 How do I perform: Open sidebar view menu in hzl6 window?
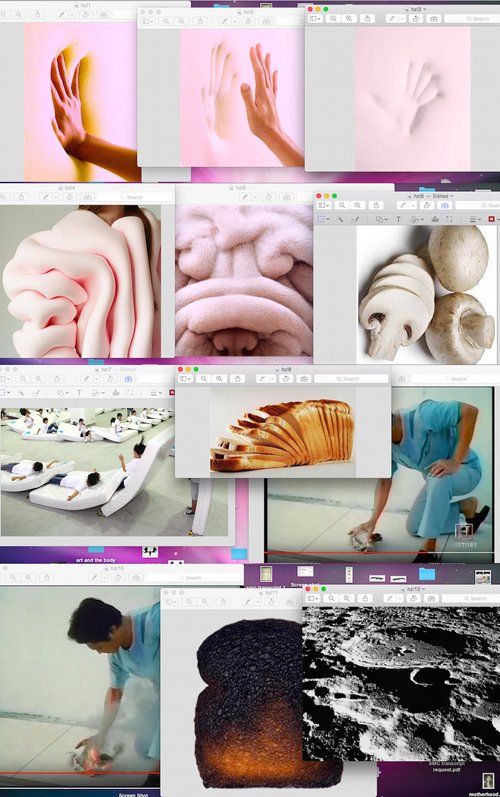click(324, 205)
